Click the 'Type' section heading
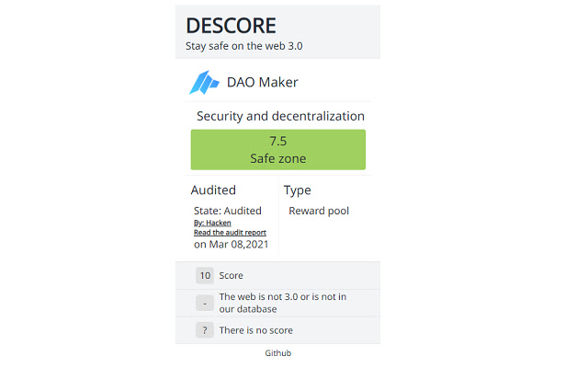Viewport: 588px width, 368px height. point(297,190)
